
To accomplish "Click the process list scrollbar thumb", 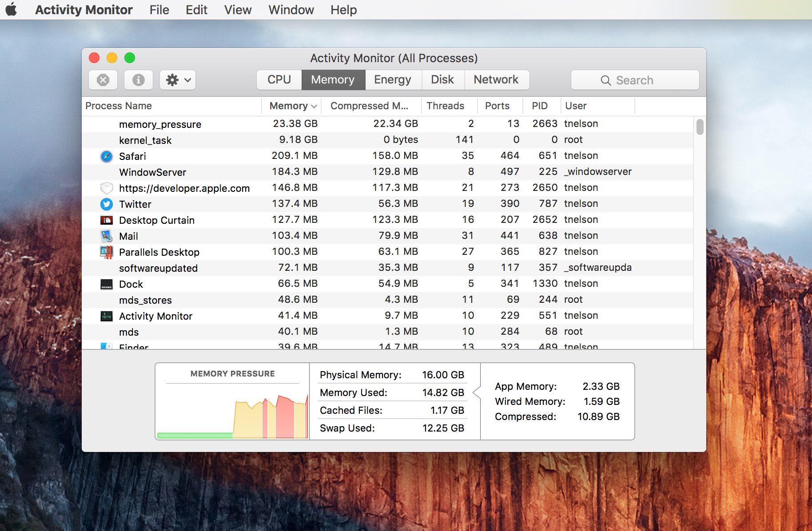I will coord(700,127).
